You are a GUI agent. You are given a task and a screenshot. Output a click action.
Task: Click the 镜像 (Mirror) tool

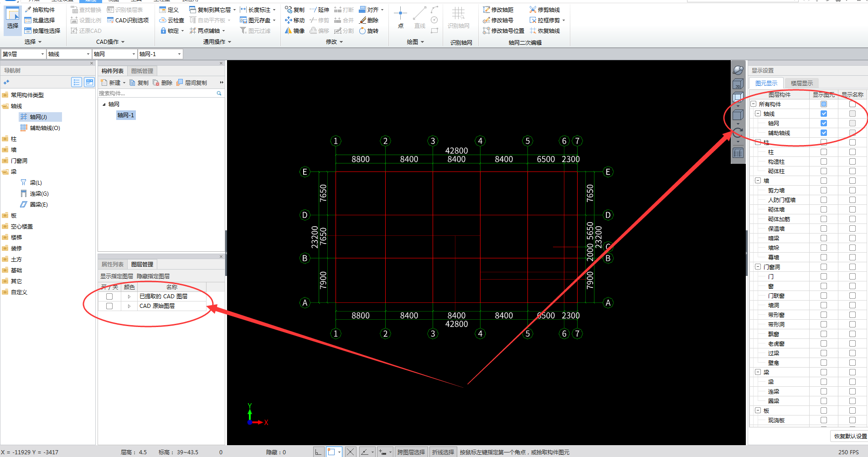pos(294,31)
